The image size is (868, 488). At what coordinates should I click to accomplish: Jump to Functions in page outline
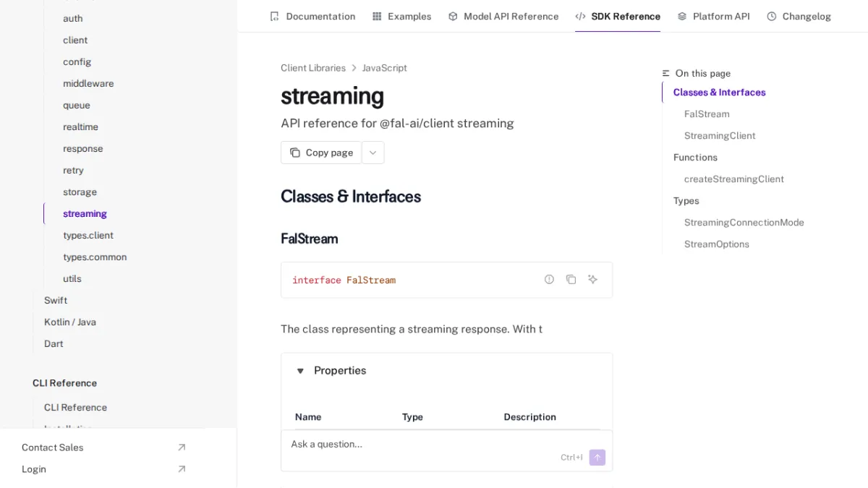click(x=695, y=157)
